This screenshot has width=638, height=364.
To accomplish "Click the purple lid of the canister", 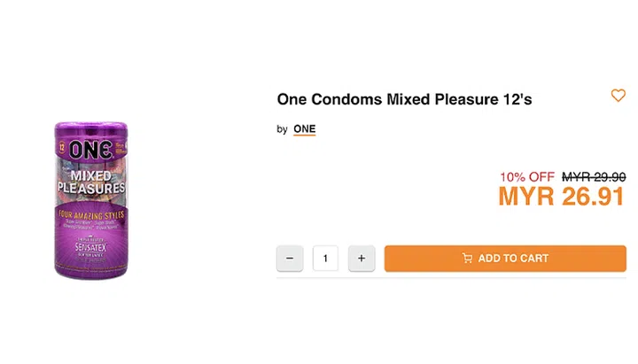I will (91, 127).
